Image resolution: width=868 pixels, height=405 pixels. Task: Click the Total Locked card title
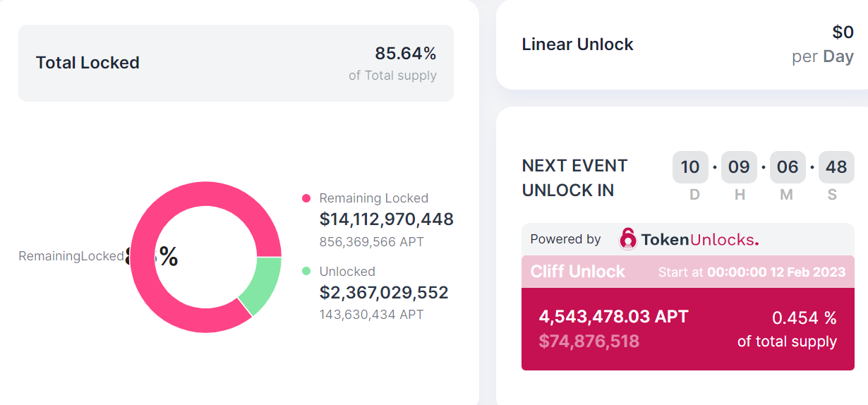click(x=88, y=63)
